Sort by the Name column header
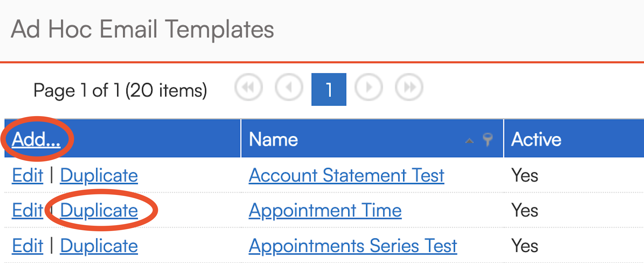The width and height of the screenshot is (644, 263). 274,140
